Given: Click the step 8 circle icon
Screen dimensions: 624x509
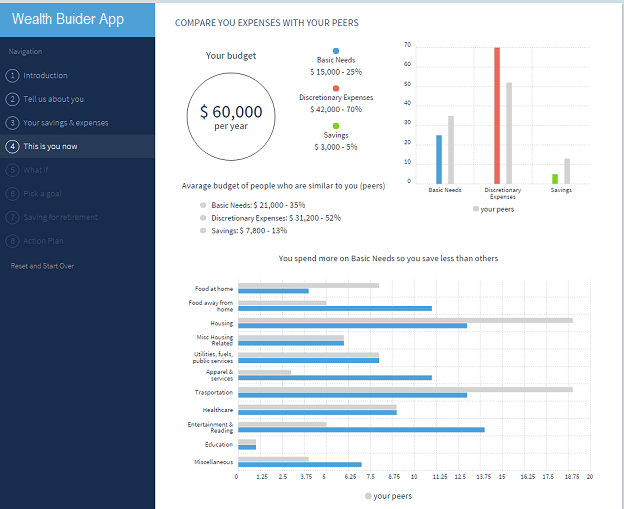Looking at the screenshot, I should 12,241.
